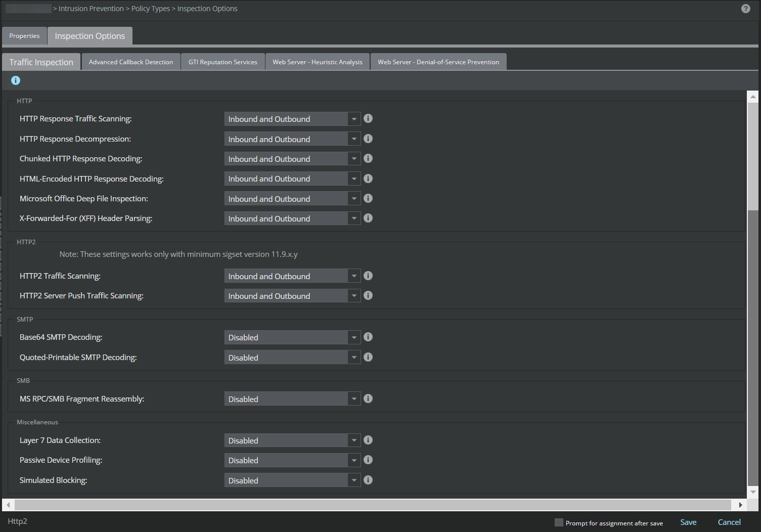
Task: Select the Traffic Inspection tab
Action: point(41,62)
